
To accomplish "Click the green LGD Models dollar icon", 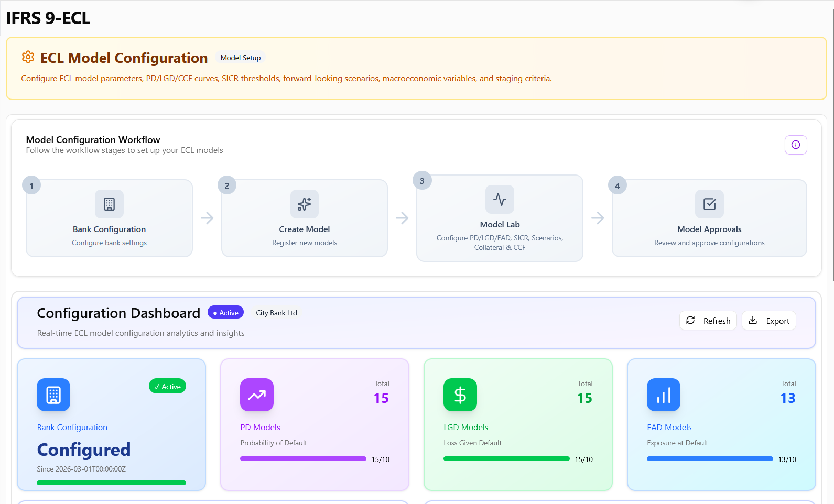I will coord(460,395).
